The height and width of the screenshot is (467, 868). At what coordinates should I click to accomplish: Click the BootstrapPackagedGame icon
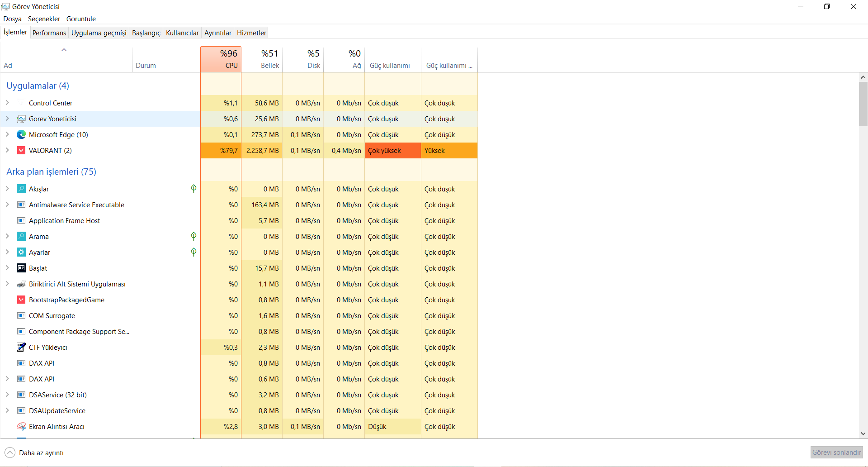[x=21, y=300]
